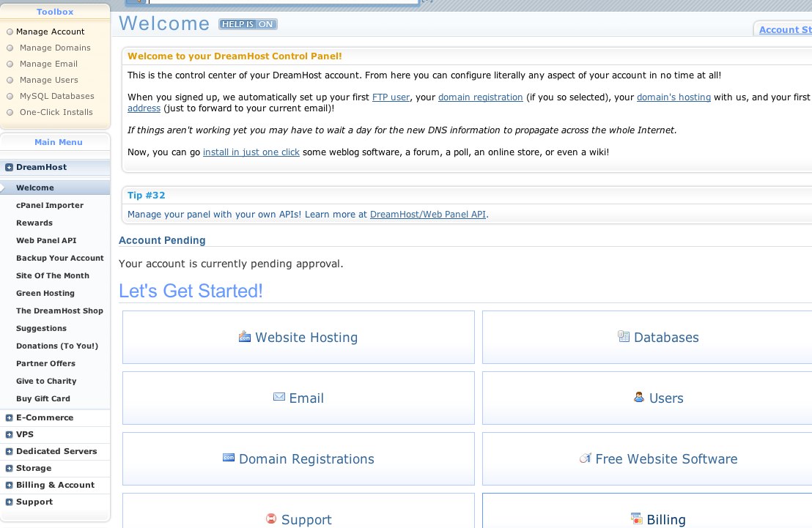Click the Main Menu header

[x=59, y=142]
